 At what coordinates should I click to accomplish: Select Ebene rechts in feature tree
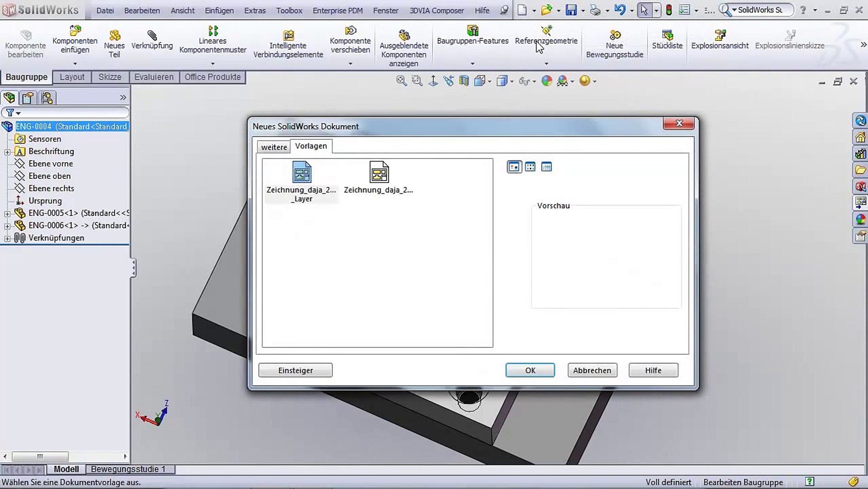51,188
